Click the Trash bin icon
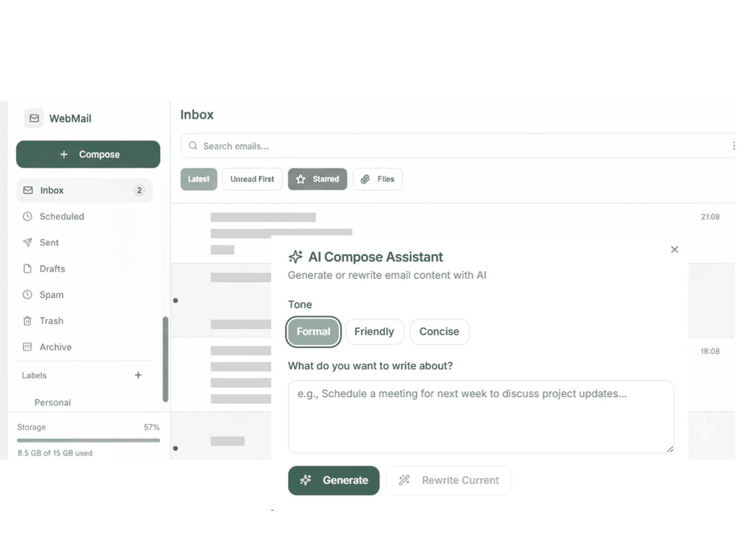 click(27, 321)
